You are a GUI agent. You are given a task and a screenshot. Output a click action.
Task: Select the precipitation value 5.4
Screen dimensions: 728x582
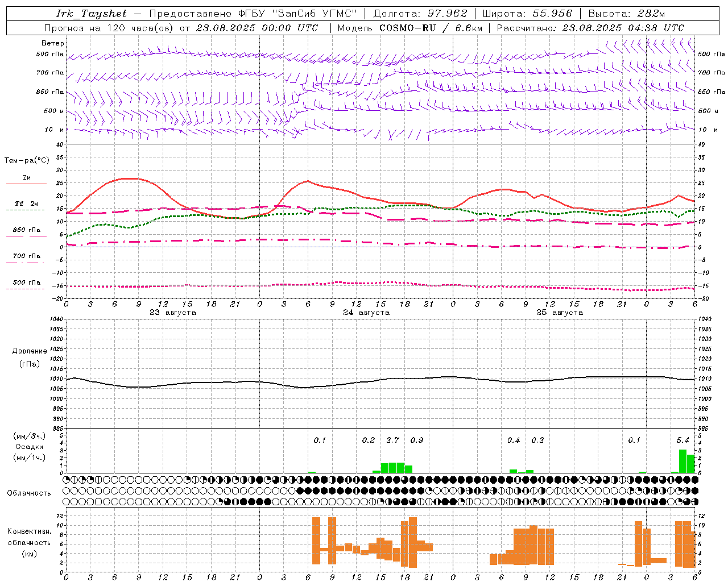click(x=682, y=440)
